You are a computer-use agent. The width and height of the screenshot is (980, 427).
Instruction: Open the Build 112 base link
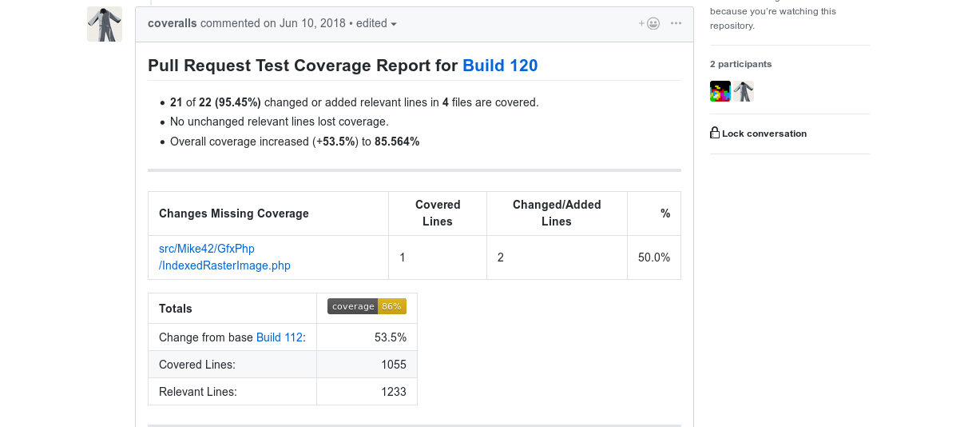[x=279, y=337]
